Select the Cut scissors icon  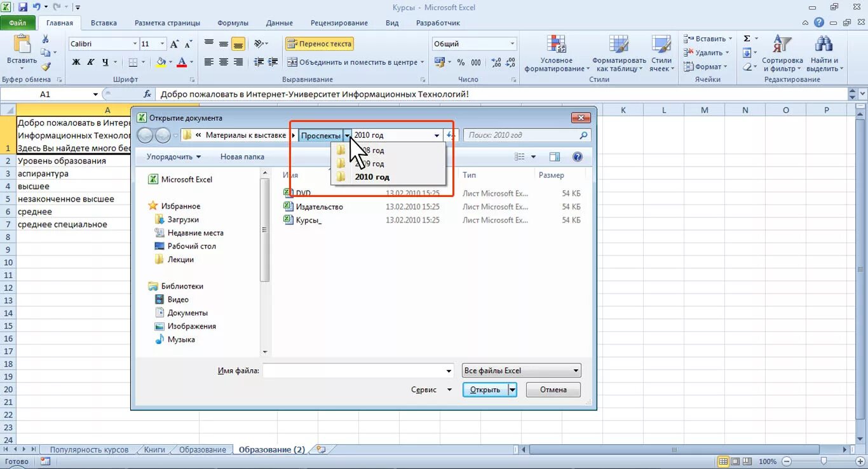[x=46, y=39]
